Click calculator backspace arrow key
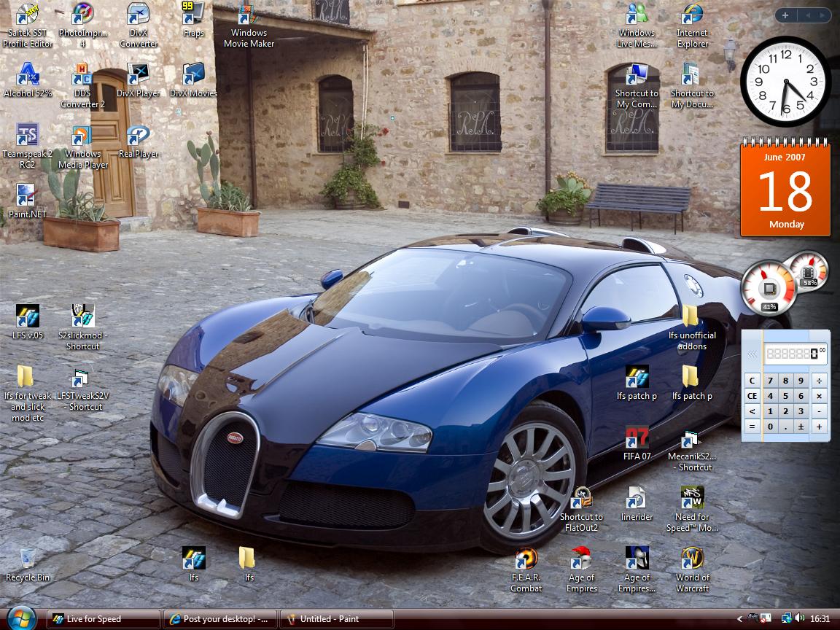The width and height of the screenshot is (840, 630). coord(752,411)
